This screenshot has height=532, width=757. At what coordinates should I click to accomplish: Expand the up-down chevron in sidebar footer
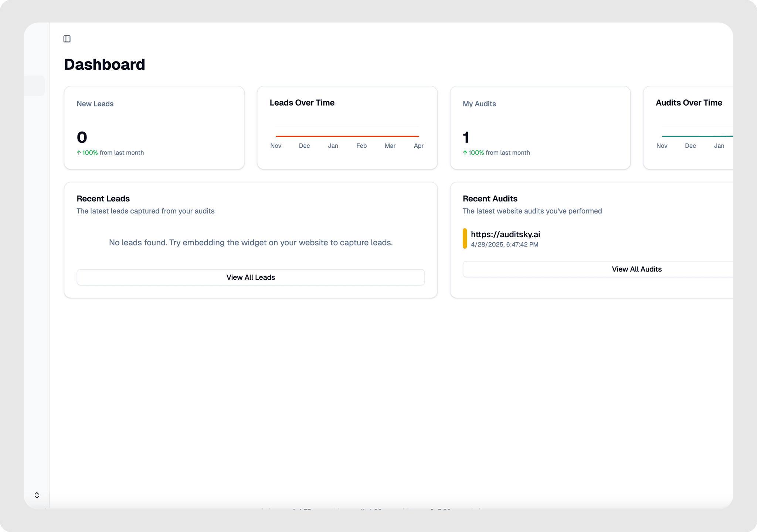37,495
